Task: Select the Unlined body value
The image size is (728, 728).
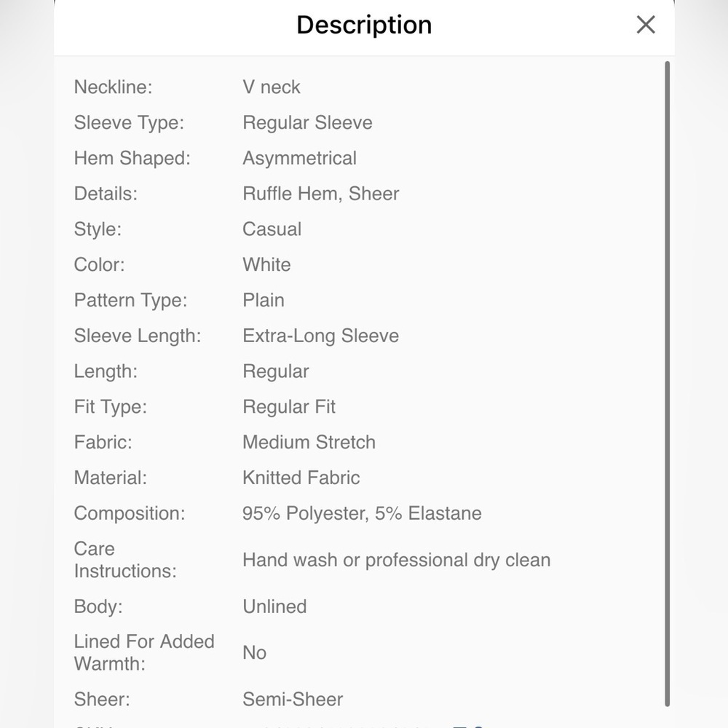Action: [274, 606]
